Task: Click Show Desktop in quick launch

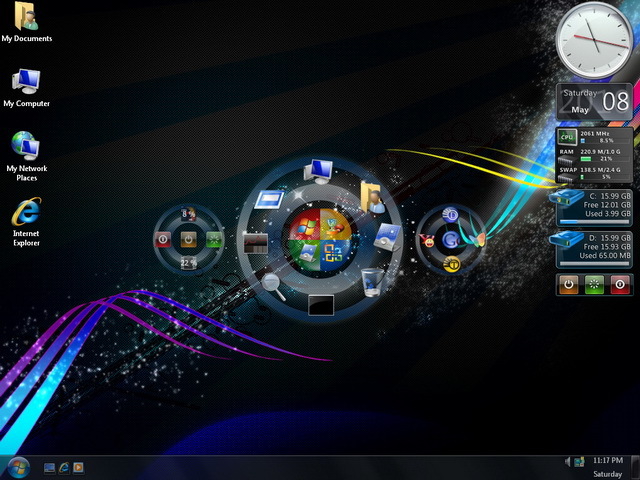Action: click(49, 468)
